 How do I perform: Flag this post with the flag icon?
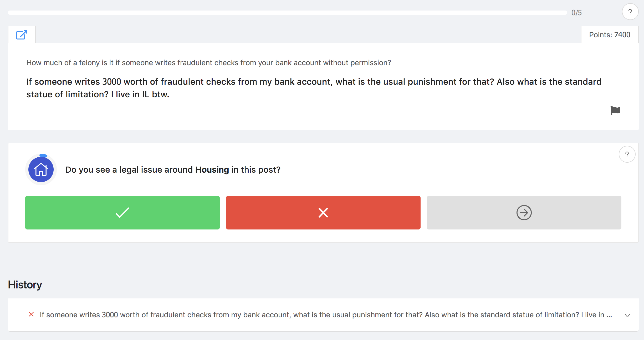coord(615,111)
